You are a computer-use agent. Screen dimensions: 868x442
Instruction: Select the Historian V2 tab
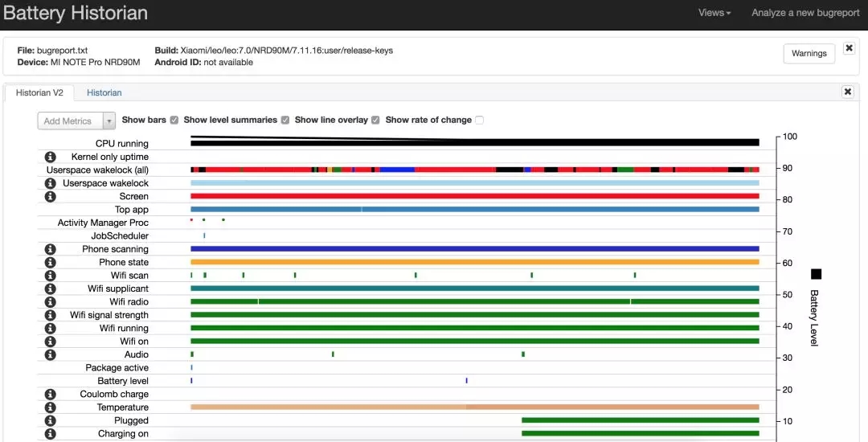(x=39, y=92)
